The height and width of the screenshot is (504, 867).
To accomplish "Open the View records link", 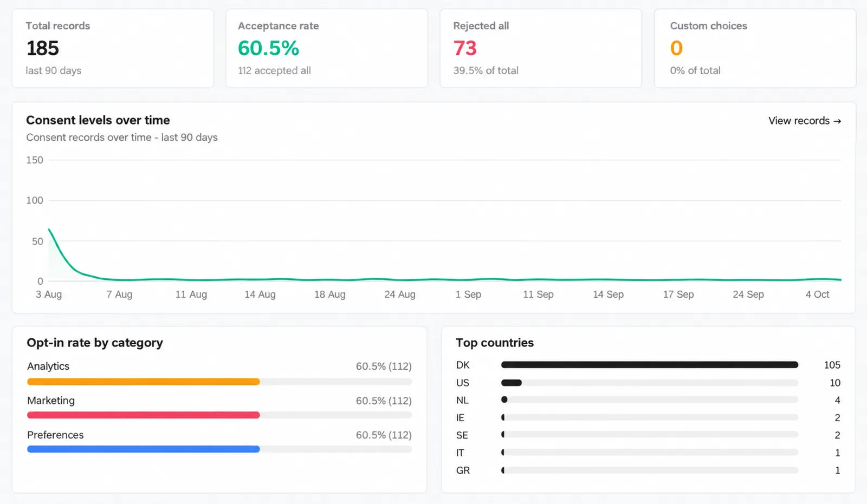I will point(805,121).
